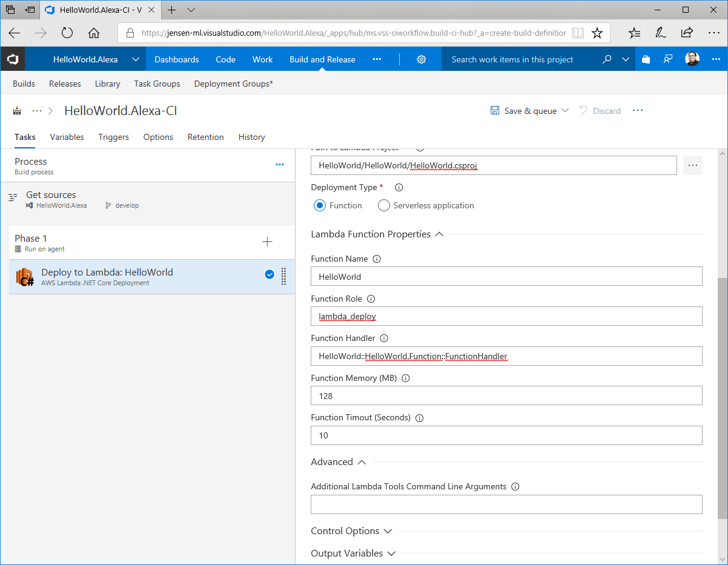Screen dimensions: 728x565
Task: Click the browser refresh icon
Action: [x=67, y=33]
